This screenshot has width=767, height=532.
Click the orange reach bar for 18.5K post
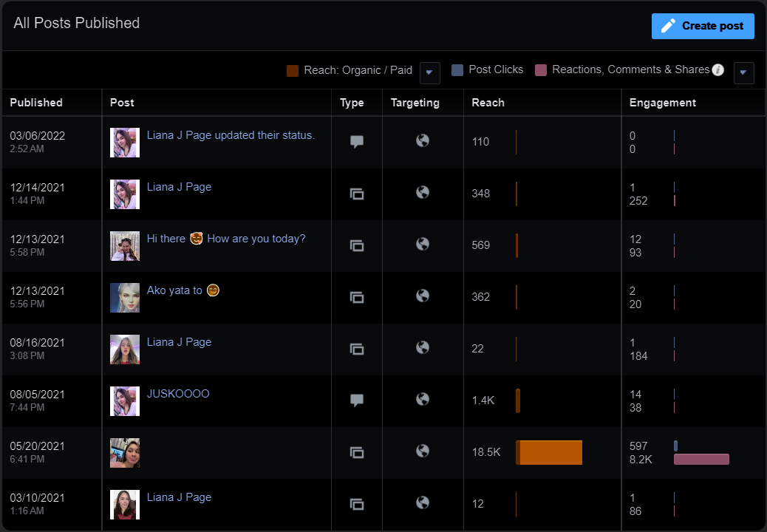(x=549, y=452)
